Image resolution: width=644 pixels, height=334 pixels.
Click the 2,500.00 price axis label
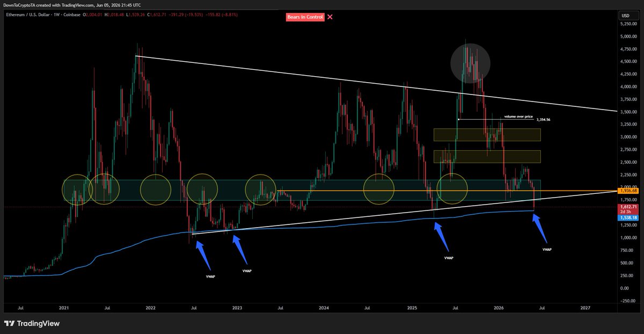tap(628, 162)
